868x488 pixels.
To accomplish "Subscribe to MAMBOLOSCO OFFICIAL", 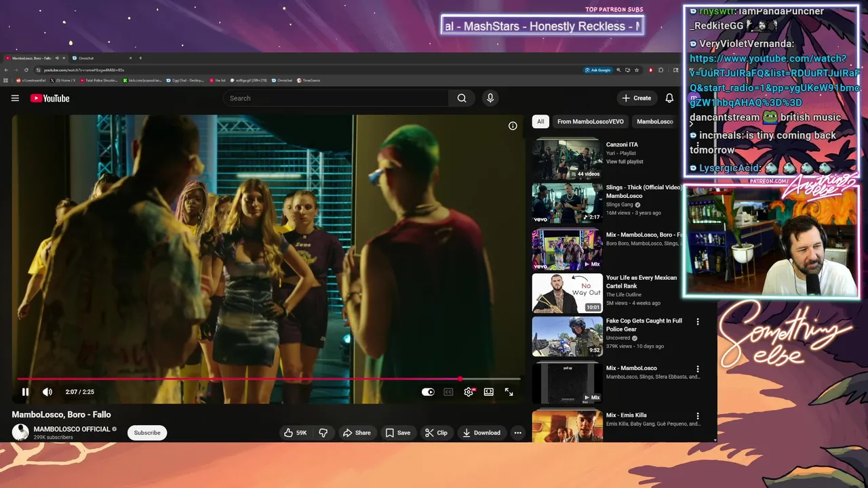I will pos(147,432).
